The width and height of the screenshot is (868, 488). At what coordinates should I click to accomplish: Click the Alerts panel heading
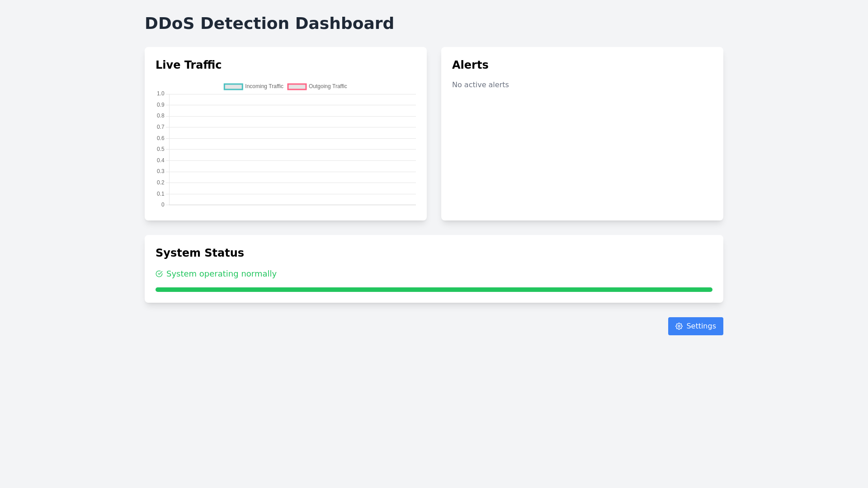pyautogui.click(x=470, y=65)
